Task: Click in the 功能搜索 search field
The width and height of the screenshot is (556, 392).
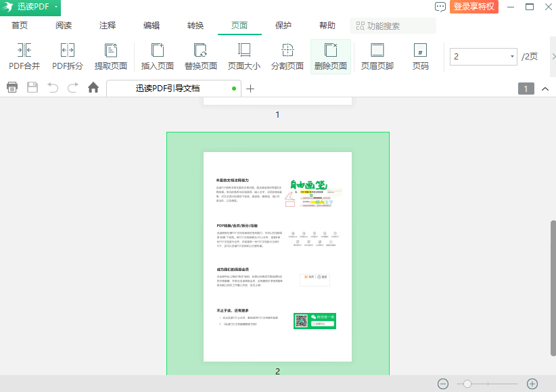Action: [393, 26]
